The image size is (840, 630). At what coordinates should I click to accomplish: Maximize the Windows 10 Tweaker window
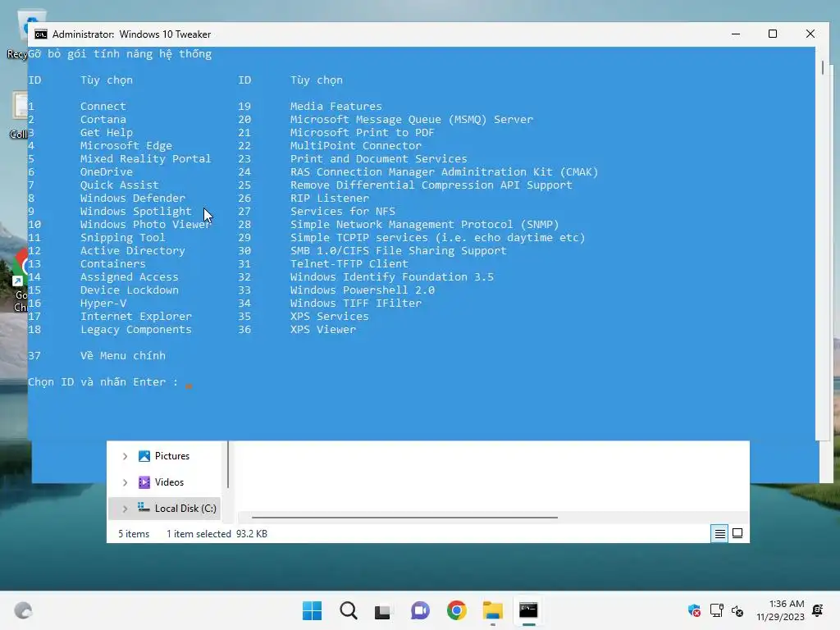click(773, 34)
